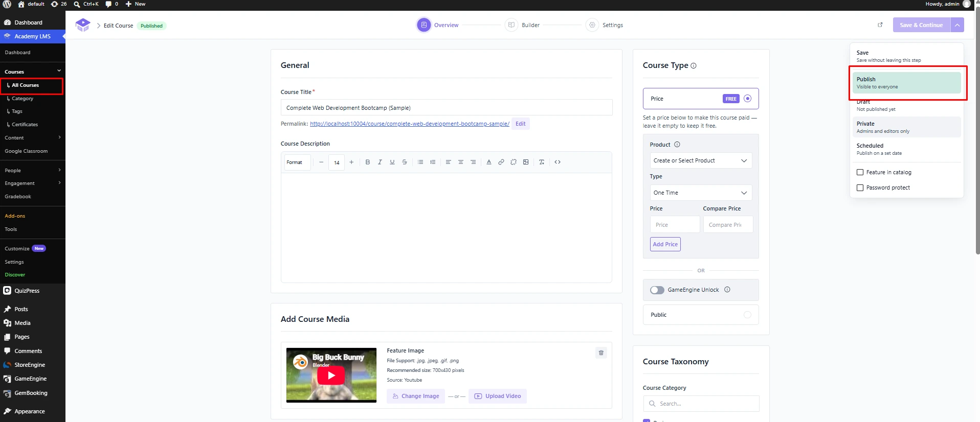Delete the feature image with trash icon

click(x=602, y=353)
